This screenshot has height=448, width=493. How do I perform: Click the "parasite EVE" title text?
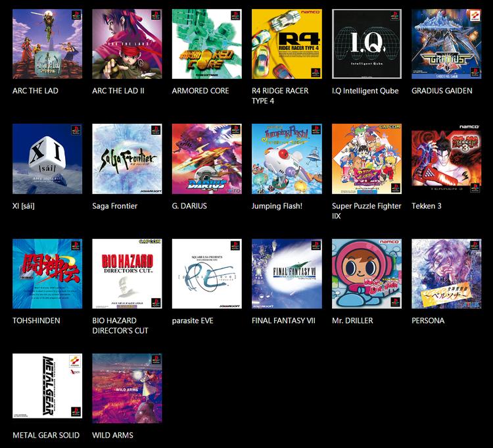(x=193, y=321)
